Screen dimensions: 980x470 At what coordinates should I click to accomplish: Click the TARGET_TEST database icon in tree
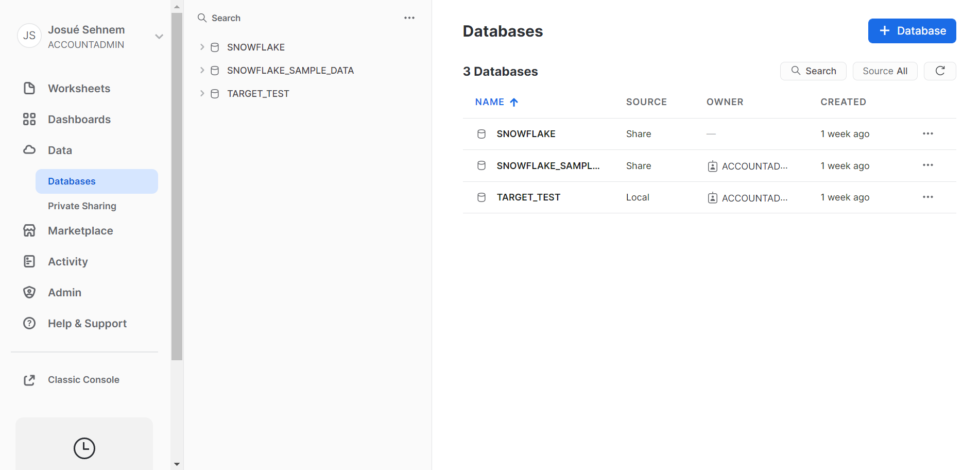coord(215,93)
